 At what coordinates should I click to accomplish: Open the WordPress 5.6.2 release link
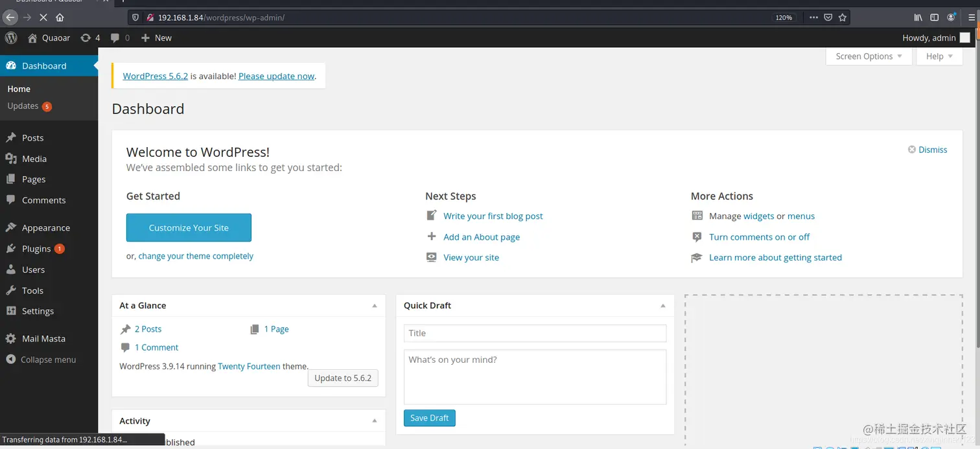click(155, 76)
